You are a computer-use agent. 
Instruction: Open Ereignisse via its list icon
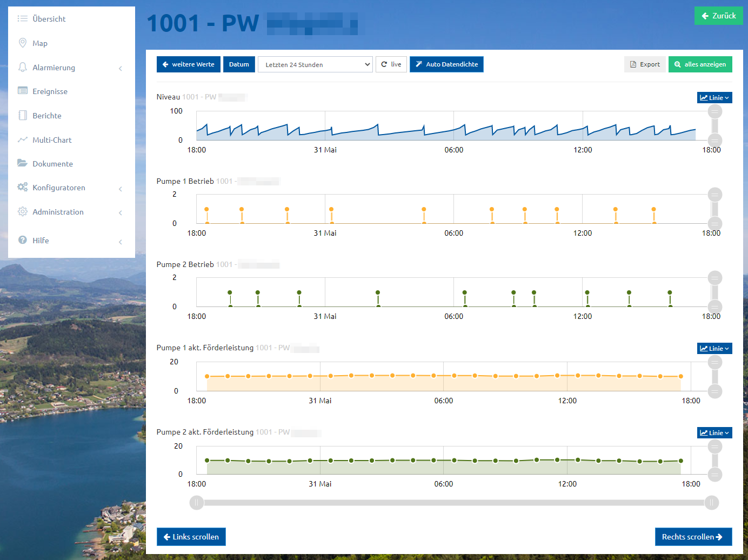click(x=22, y=91)
